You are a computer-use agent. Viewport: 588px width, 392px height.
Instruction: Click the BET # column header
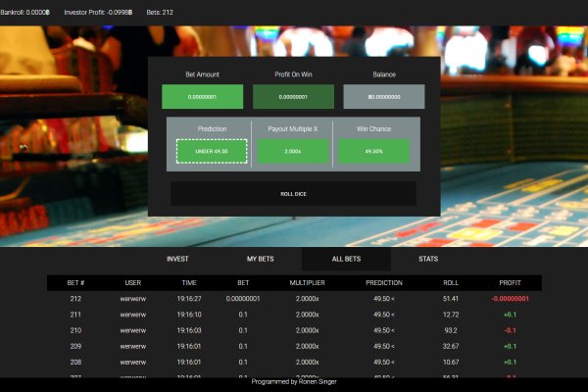(76, 283)
